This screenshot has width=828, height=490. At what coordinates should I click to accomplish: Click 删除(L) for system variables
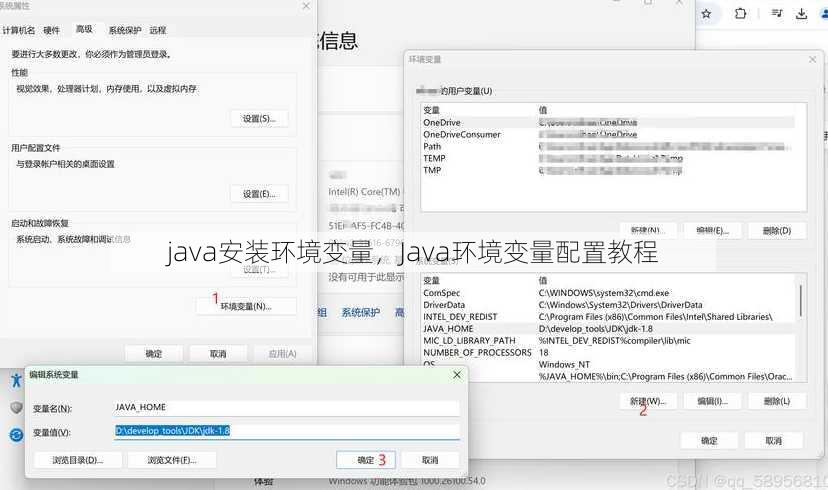777,401
